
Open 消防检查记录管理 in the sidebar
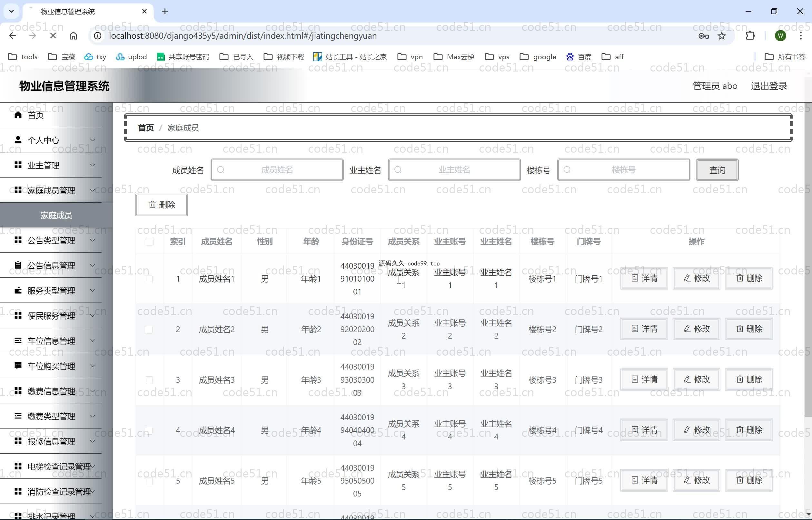[x=51, y=491]
